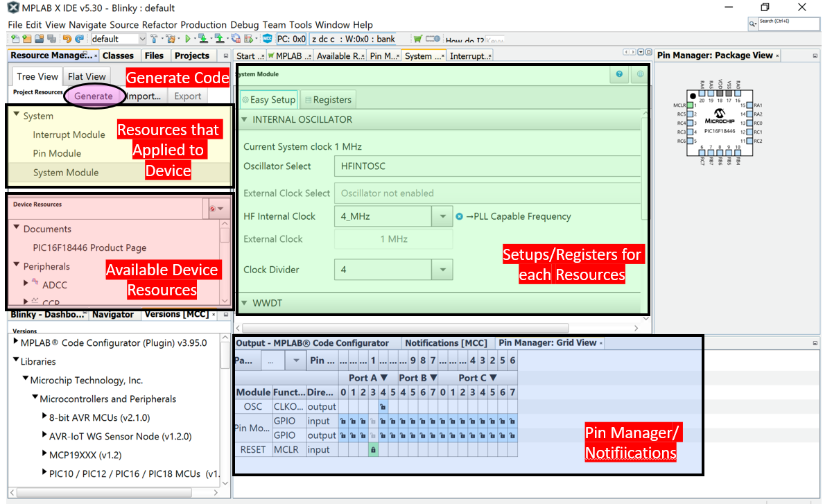Viewport: 832px width, 504px height.
Task: Click the Generate button
Action: point(94,96)
